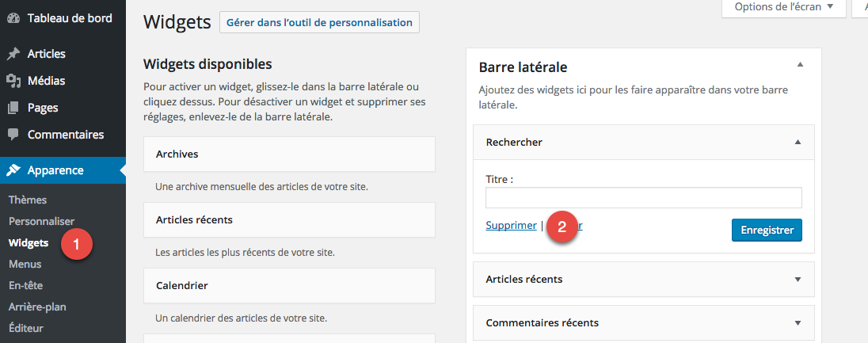Click "Un calendrier des articles" description
The height and width of the screenshot is (343, 868).
click(242, 318)
